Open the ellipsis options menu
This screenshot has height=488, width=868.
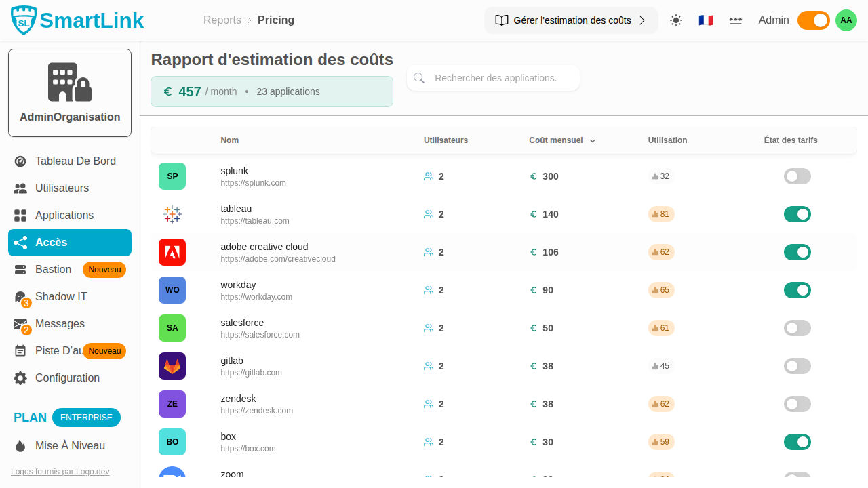pos(736,20)
